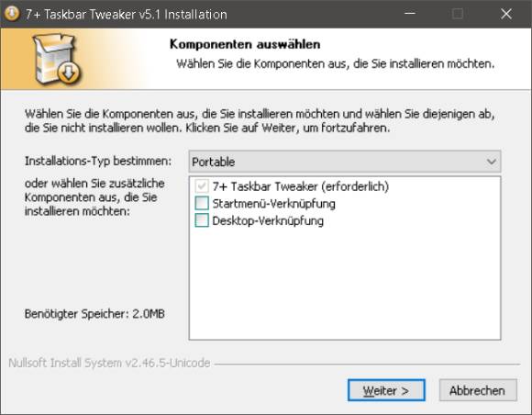Viewport: 532px width, 415px height.
Task: Click the Weiter button
Action: [x=386, y=390]
